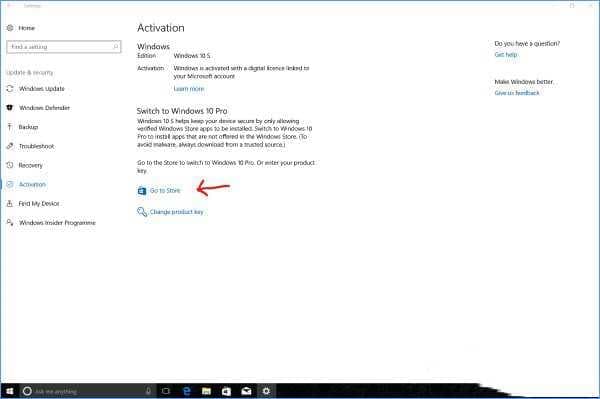Click the Give us feedback link
600x399 pixels.
[x=517, y=93]
